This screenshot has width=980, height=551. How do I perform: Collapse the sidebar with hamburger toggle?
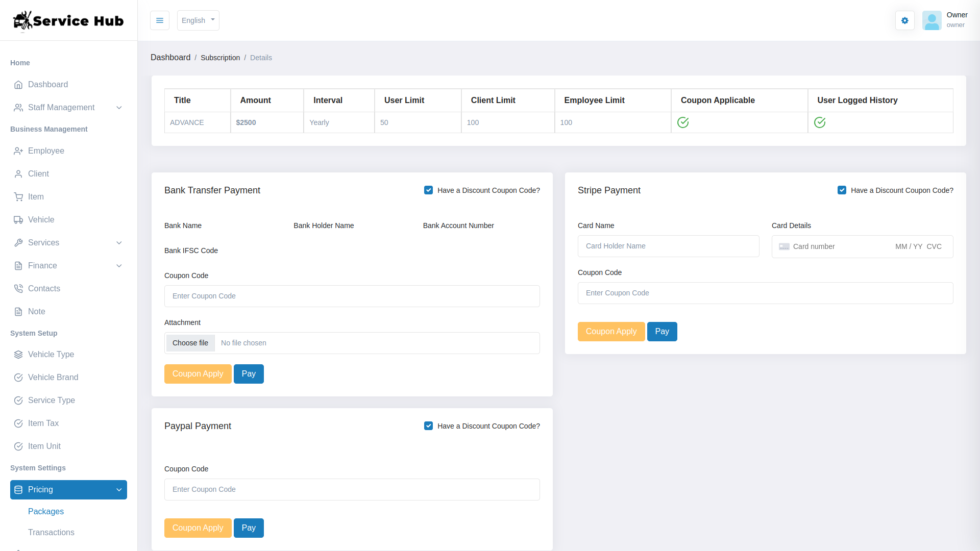[159, 20]
